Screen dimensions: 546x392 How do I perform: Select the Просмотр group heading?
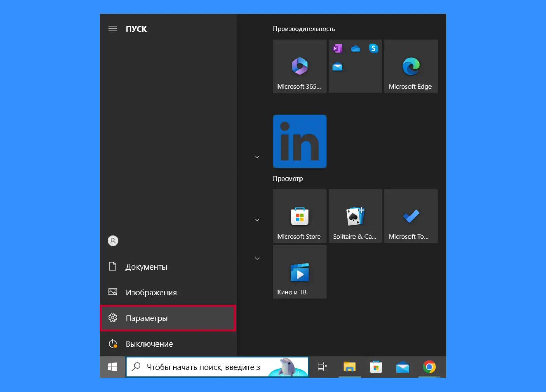click(288, 178)
